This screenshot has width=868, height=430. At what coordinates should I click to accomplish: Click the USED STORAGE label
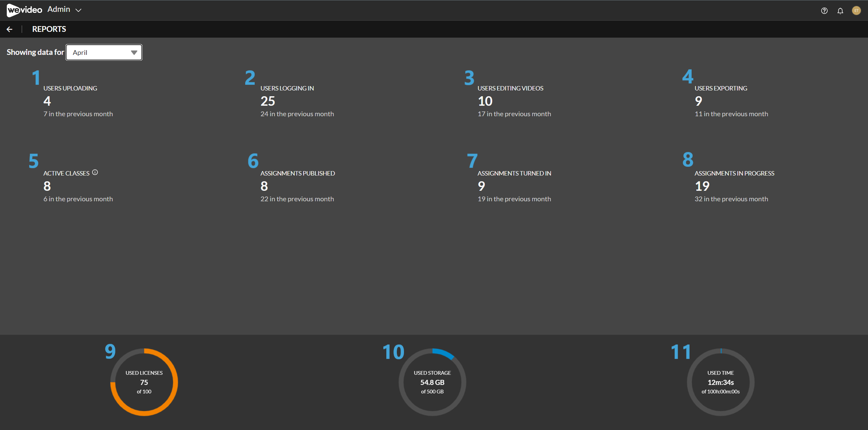pyautogui.click(x=432, y=373)
